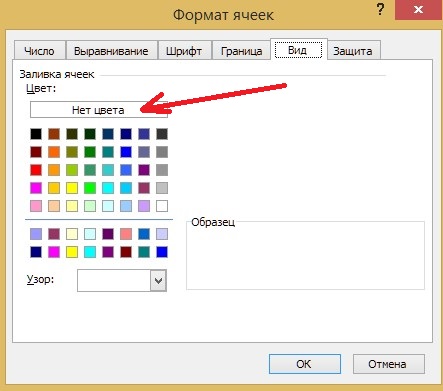Select the Граница tab
This screenshot has width=443, height=391.
(x=241, y=51)
